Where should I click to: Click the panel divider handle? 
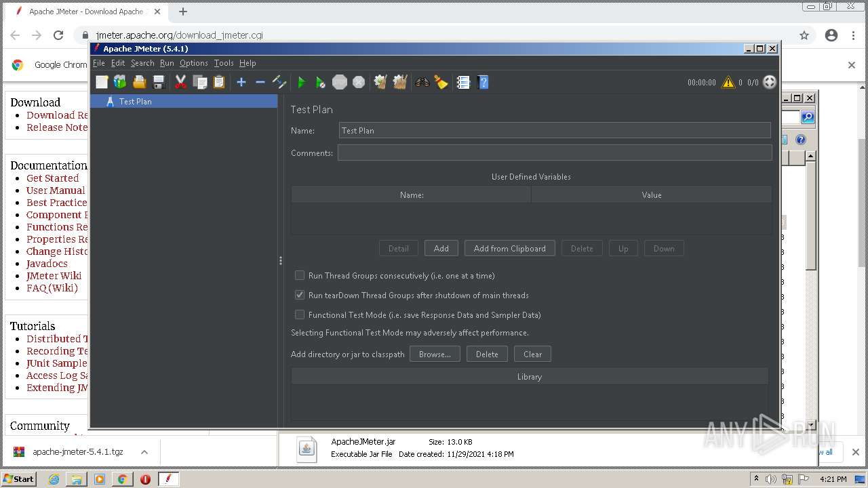281,260
